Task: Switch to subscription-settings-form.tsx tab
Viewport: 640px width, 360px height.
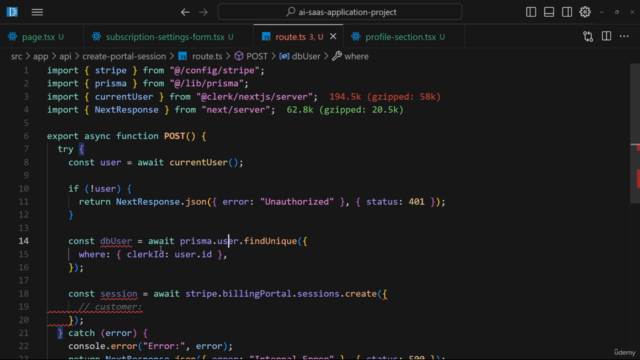Action: tap(169, 37)
